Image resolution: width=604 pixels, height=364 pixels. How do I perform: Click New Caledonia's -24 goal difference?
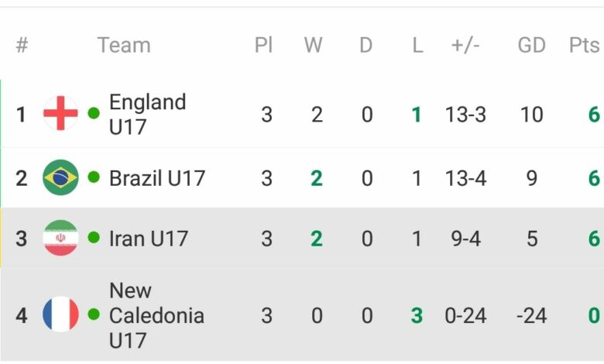[x=531, y=316]
